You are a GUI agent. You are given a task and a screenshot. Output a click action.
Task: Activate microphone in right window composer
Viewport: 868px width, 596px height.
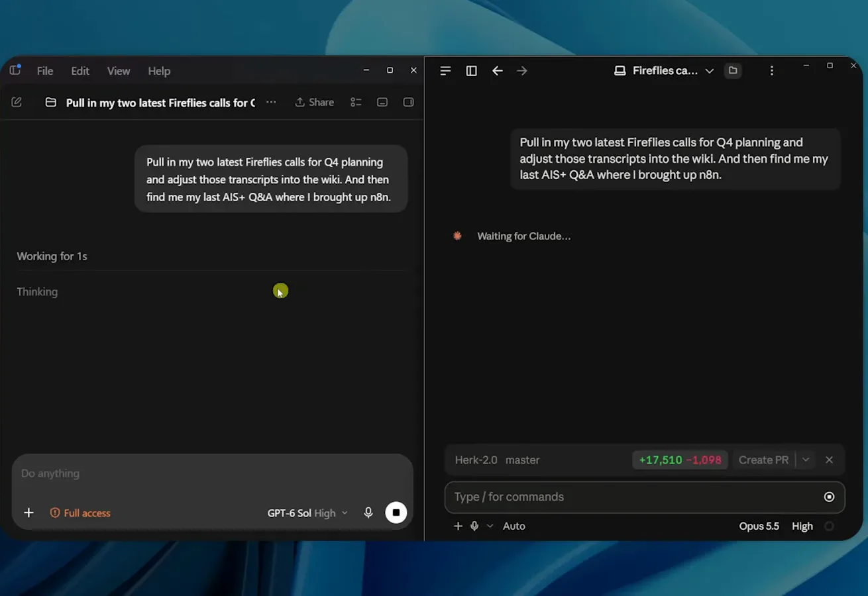tap(474, 526)
